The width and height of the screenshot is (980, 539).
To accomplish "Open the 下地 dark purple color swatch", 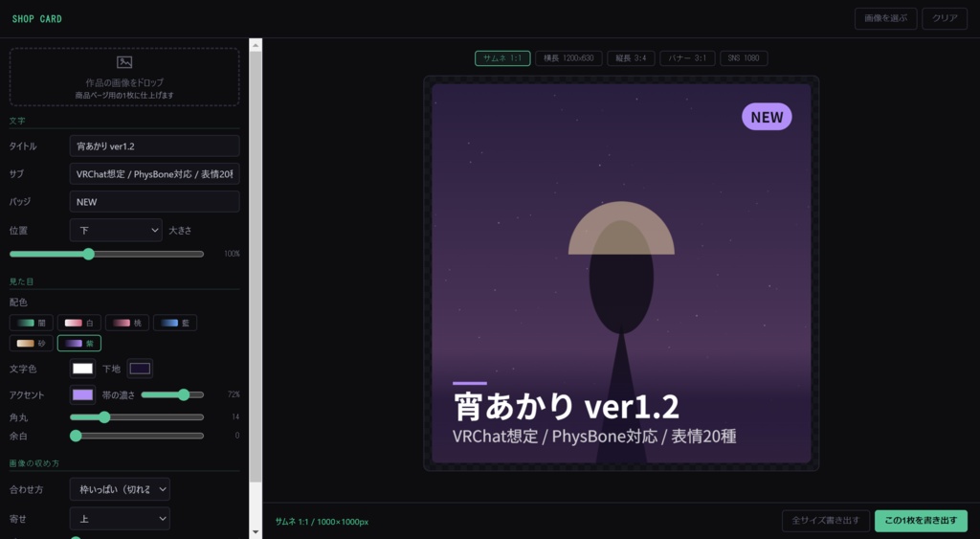I will pos(140,369).
